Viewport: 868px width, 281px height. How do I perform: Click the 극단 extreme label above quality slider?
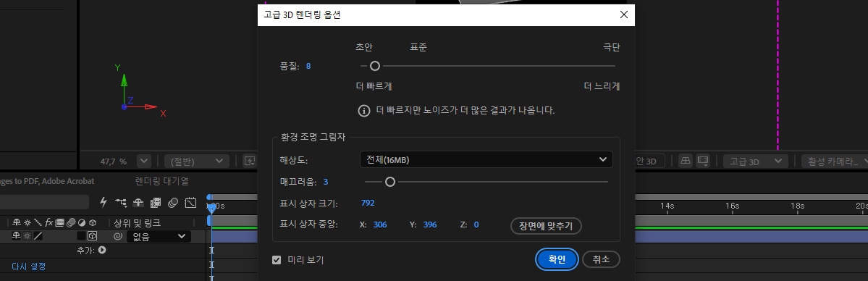[611, 48]
